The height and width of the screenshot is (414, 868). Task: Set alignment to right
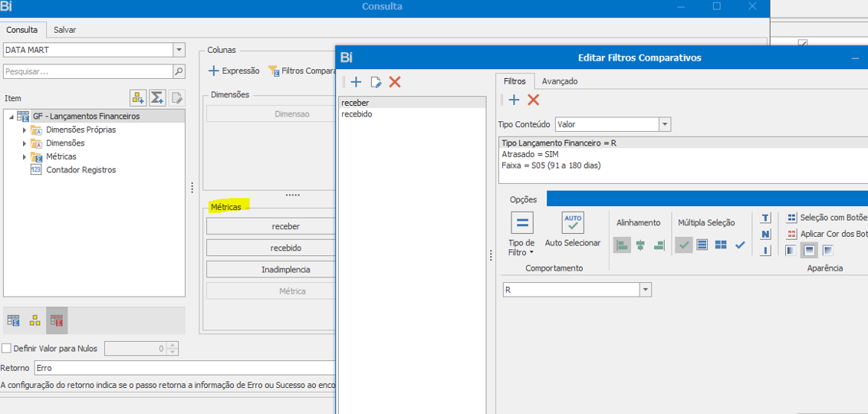tap(659, 245)
